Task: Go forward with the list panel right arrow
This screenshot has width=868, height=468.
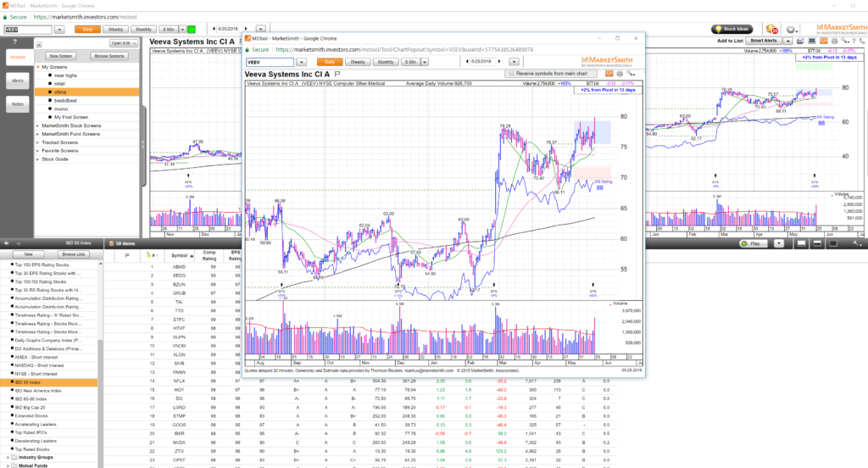Action: tap(19, 243)
